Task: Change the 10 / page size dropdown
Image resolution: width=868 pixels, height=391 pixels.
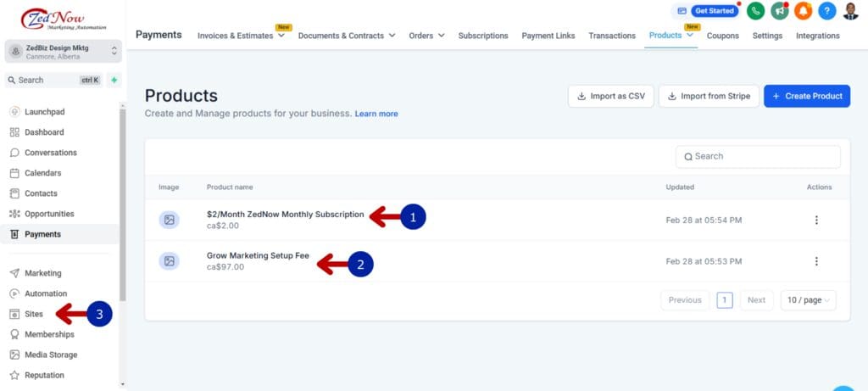Action: coord(808,300)
